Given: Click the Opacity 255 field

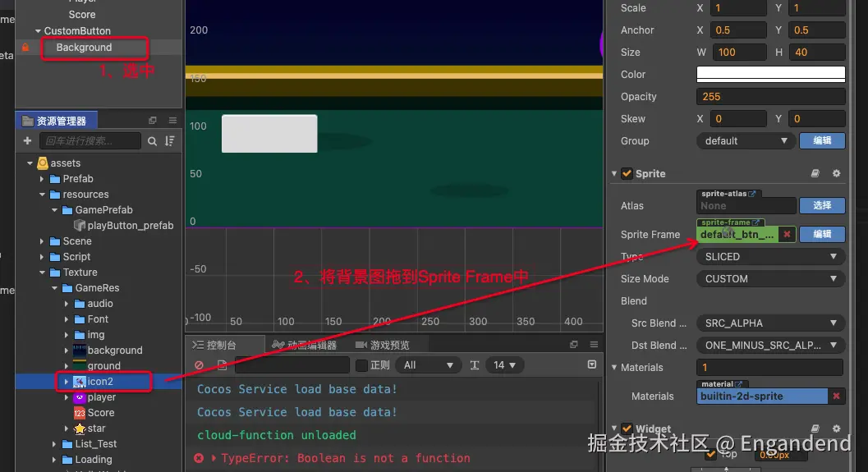Looking at the screenshot, I should (x=770, y=97).
